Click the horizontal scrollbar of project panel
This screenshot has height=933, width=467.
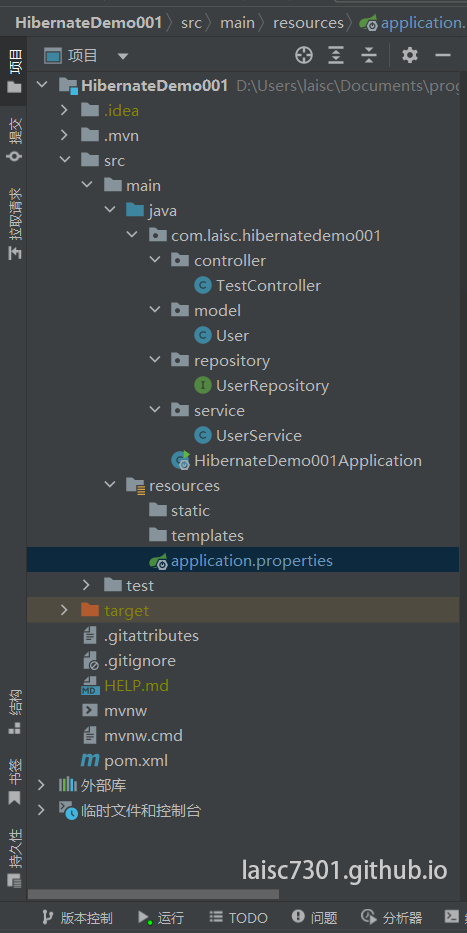pyautogui.click(x=153, y=894)
